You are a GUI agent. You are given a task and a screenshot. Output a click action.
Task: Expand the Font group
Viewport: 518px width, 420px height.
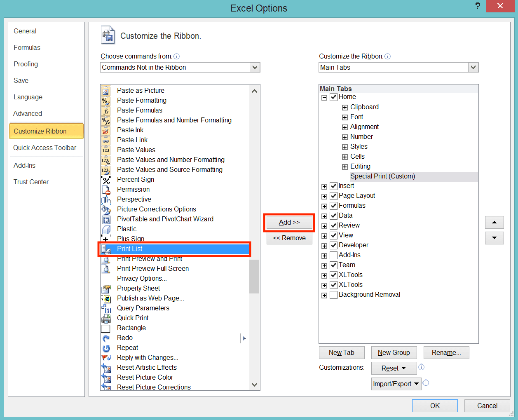(x=345, y=117)
